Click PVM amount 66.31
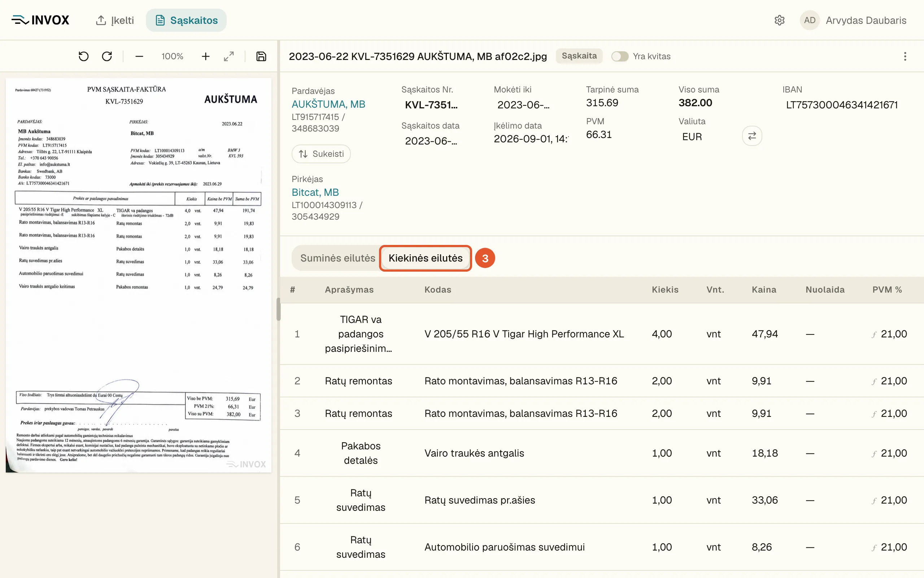Image resolution: width=924 pixels, height=578 pixels. [599, 134]
